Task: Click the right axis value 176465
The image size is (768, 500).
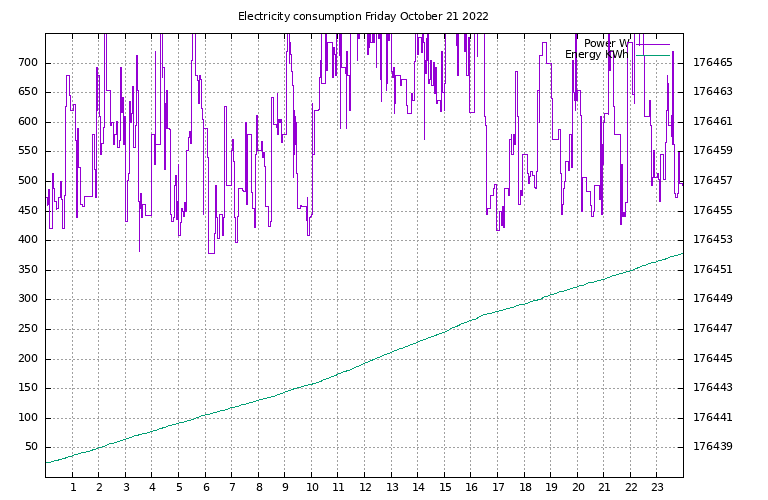Action: (713, 63)
